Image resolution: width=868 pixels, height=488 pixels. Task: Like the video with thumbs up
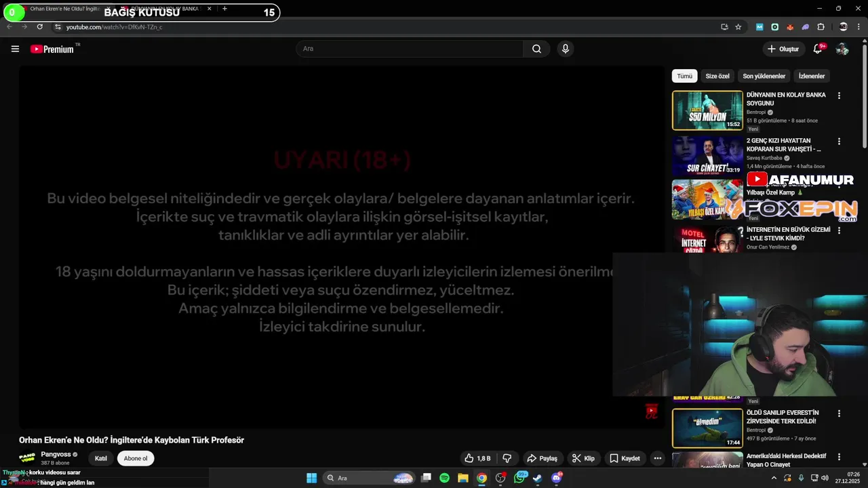pyautogui.click(x=477, y=458)
